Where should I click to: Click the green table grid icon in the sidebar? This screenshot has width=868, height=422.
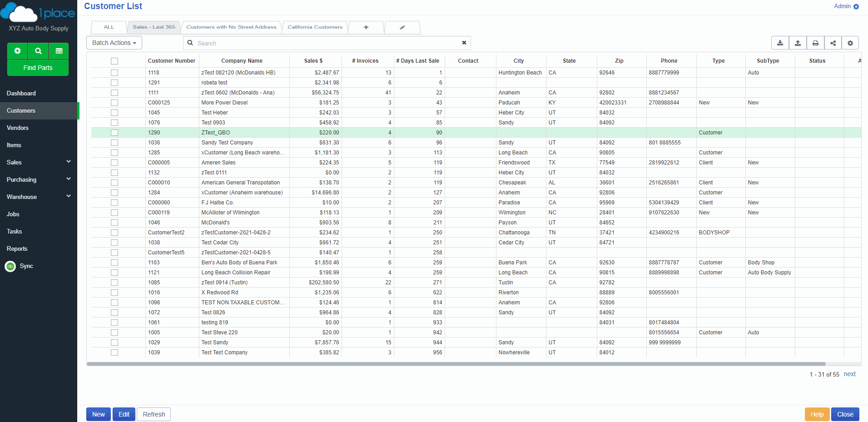(x=59, y=51)
